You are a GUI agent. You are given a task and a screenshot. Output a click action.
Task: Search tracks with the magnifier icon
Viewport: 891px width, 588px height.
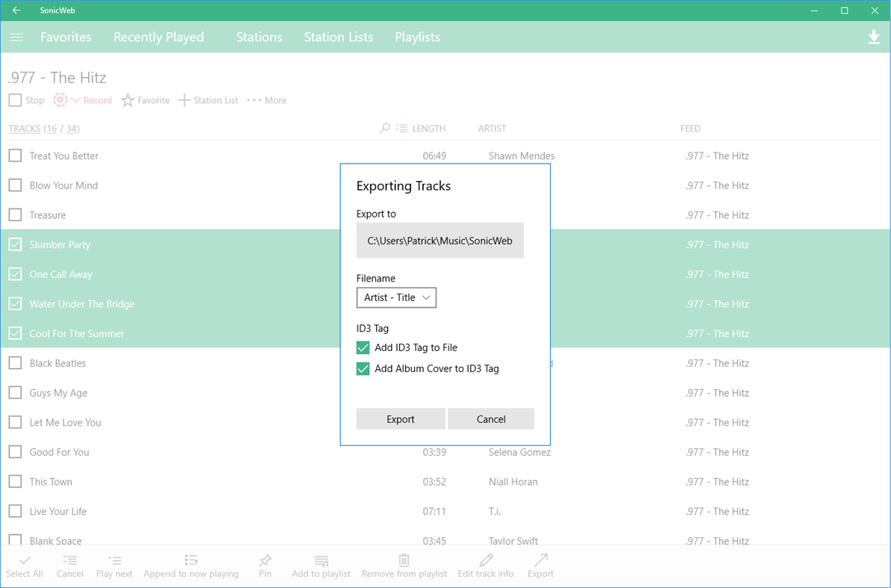tap(385, 129)
